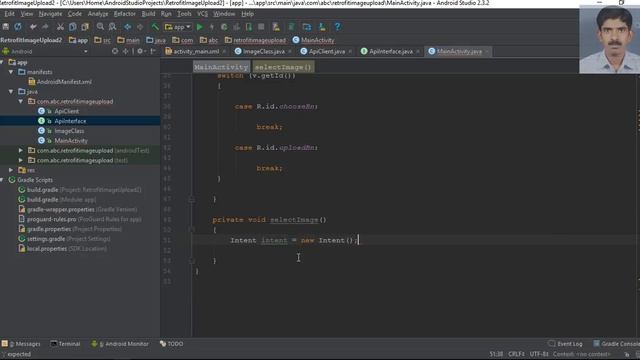Open the Refactor menu
The image size is (640, 360).
tap(124, 14)
